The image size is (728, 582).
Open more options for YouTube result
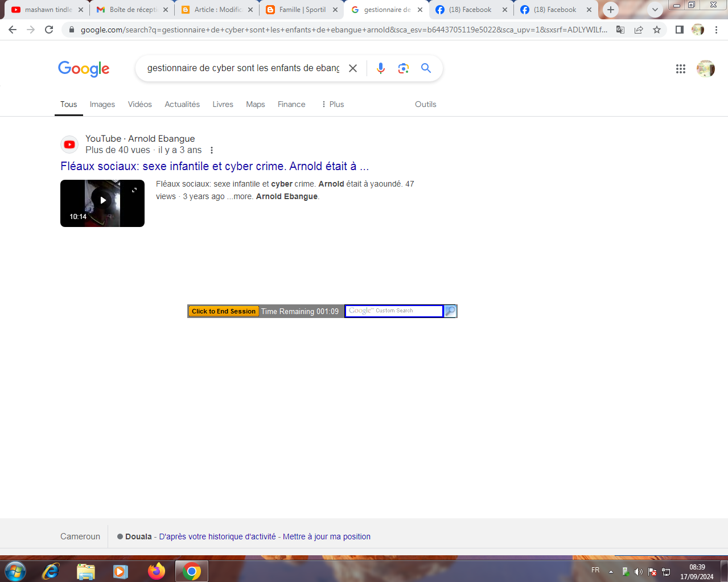pos(212,150)
